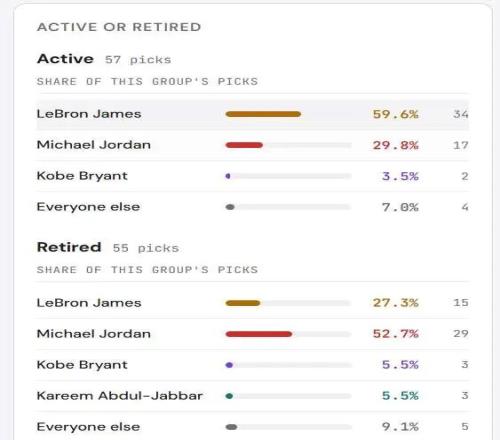Click Michael Jordan row in Retired group
The height and width of the screenshot is (440, 500).
(253, 334)
